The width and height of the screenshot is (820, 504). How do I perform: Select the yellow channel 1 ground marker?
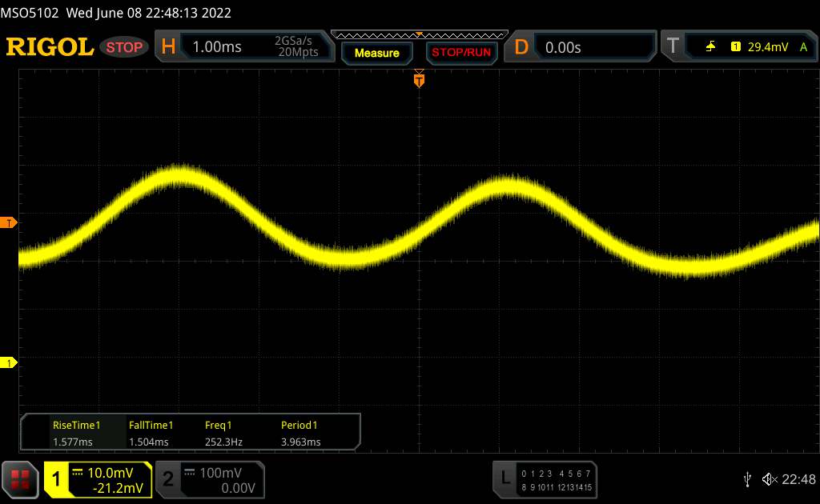(9, 363)
